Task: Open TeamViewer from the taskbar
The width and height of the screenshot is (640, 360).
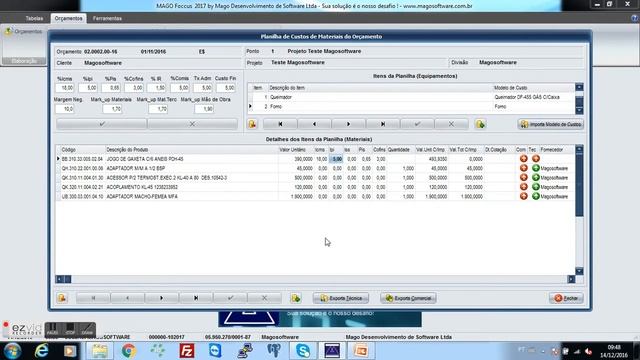Action: click(216, 351)
